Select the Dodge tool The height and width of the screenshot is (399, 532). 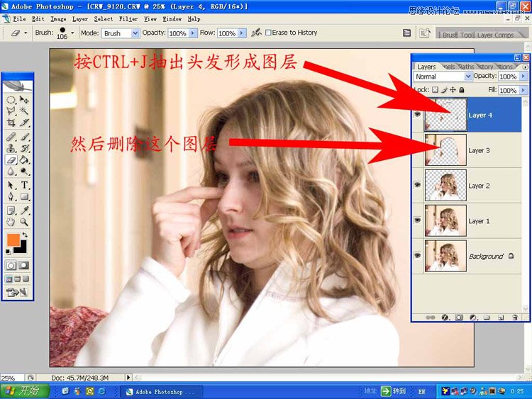click(24, 172)
